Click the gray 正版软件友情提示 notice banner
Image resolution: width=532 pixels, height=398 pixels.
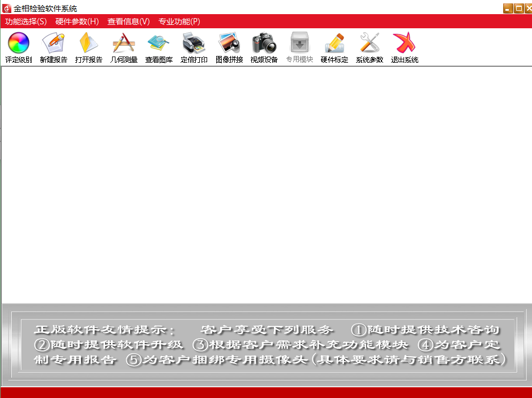coord(266,345)
